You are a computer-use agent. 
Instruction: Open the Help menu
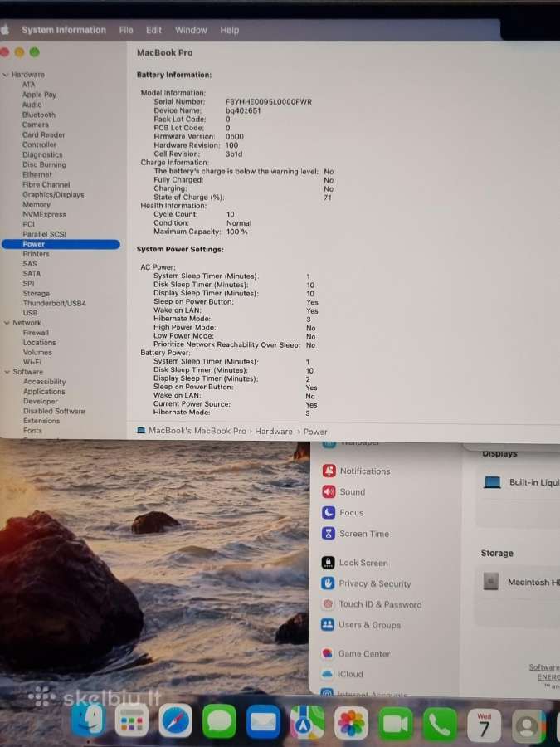coord(230,30)
